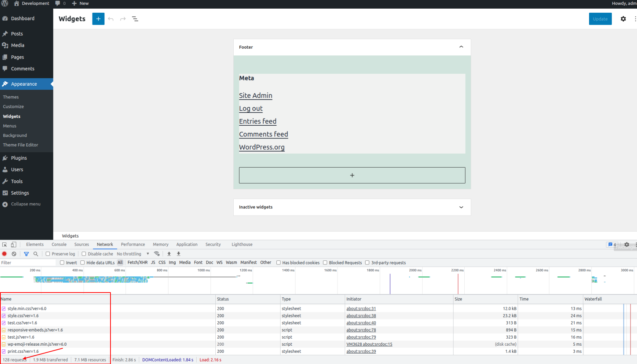Open widget settings gear icon
637x364 pixels.
pyautogui.click(x=623, y=19)
